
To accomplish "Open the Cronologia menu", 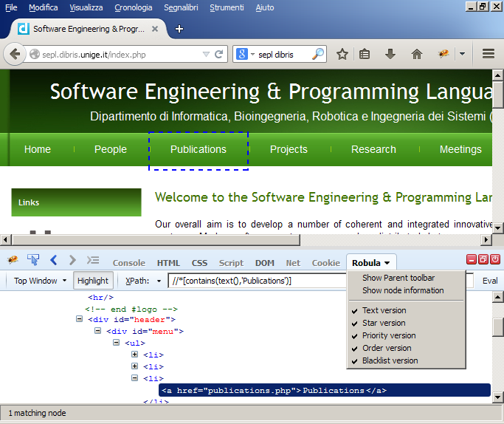I will [x=134, y=7].
